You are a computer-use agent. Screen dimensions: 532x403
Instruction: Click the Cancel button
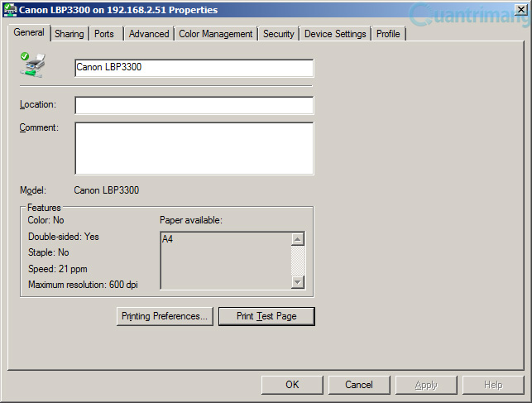tap(359, 385)
